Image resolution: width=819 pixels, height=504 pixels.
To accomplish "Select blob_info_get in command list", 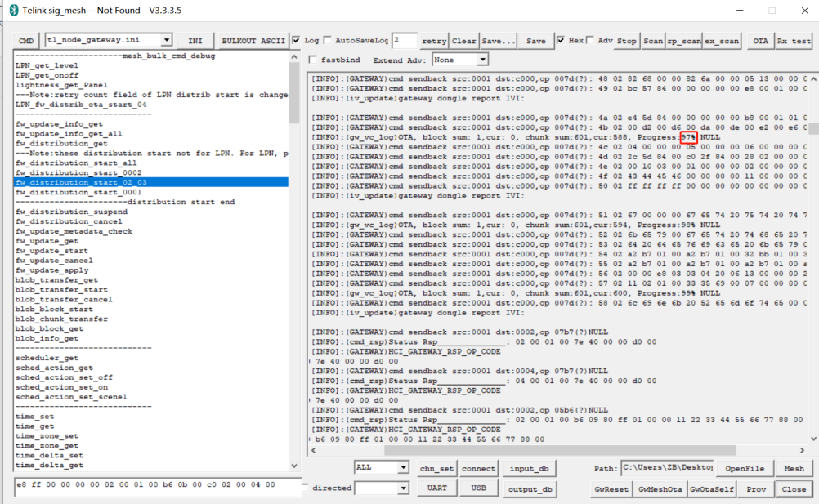I will tap(47, 338).
